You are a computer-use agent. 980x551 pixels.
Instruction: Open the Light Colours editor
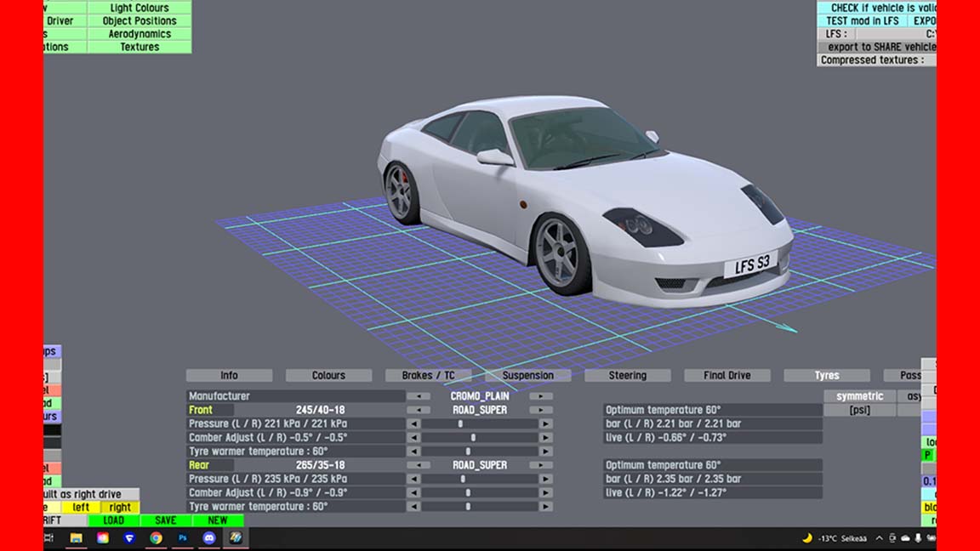pyautogui.click(x=140, y=8)
